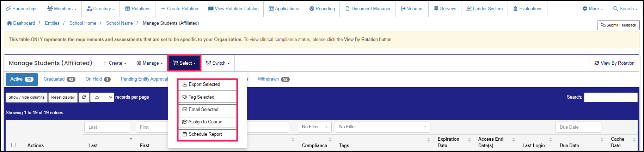Sort by Expiration Date column
644x152 pixels.
pos(448,142)
